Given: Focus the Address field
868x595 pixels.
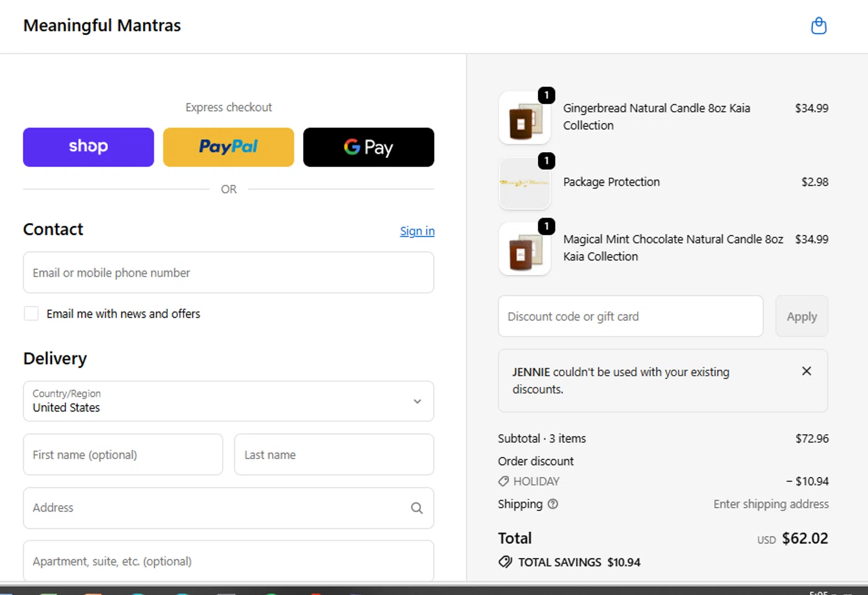Looking at the screenshot, I should [229, 508].
